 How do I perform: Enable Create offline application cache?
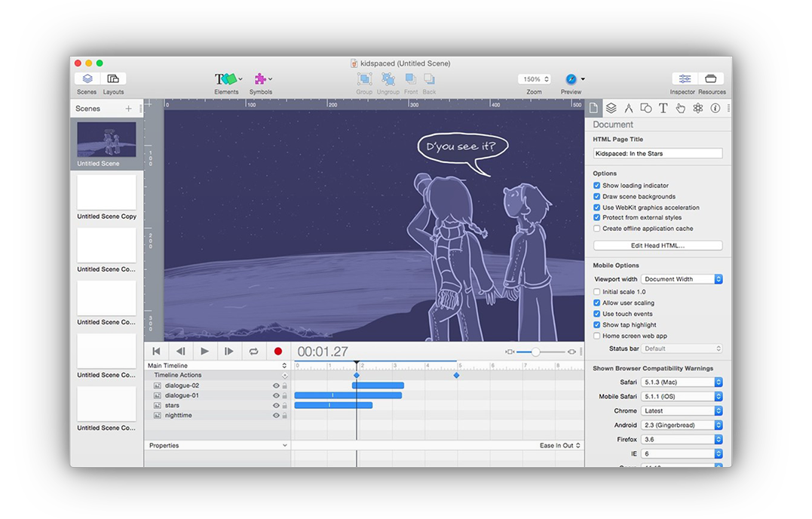596,229
